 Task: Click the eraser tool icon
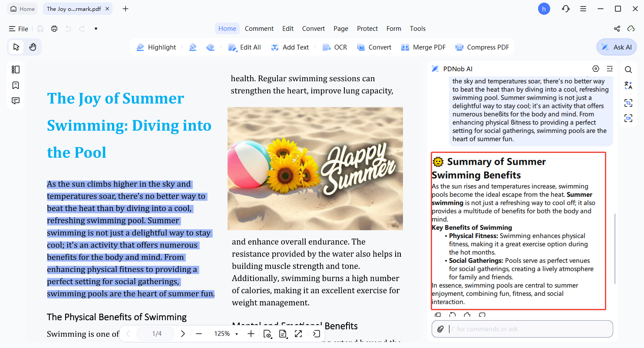pyautogui.click(x=211, y=47)
